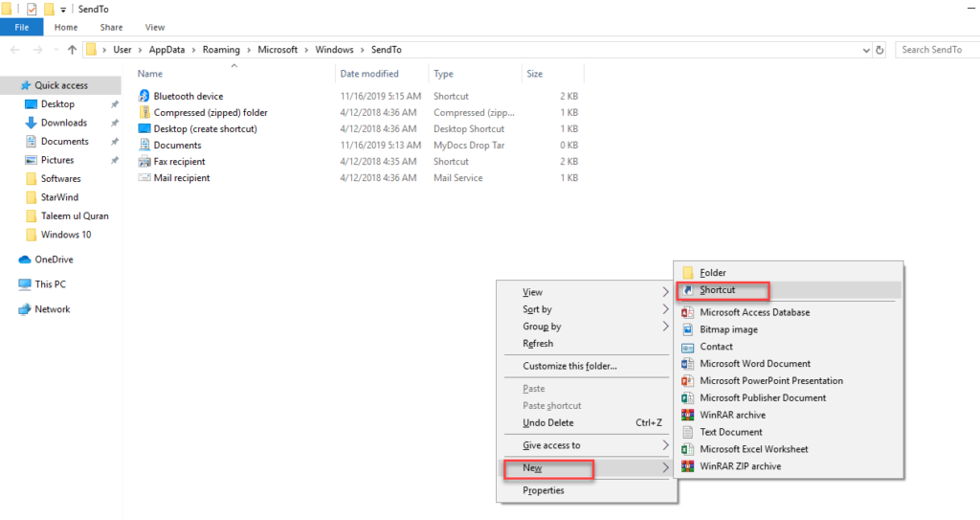Click the Mail recipient icon
The image size is (980, 520).
pos(145,178)
